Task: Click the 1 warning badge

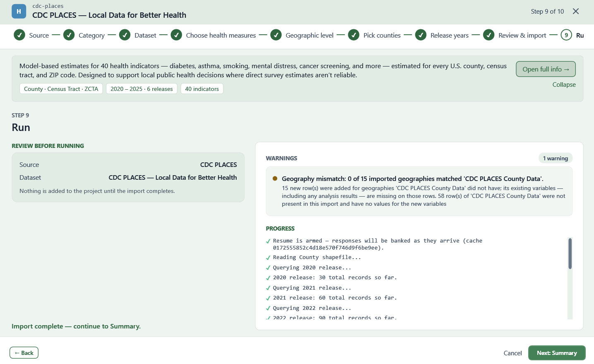Action: (555, 158)
